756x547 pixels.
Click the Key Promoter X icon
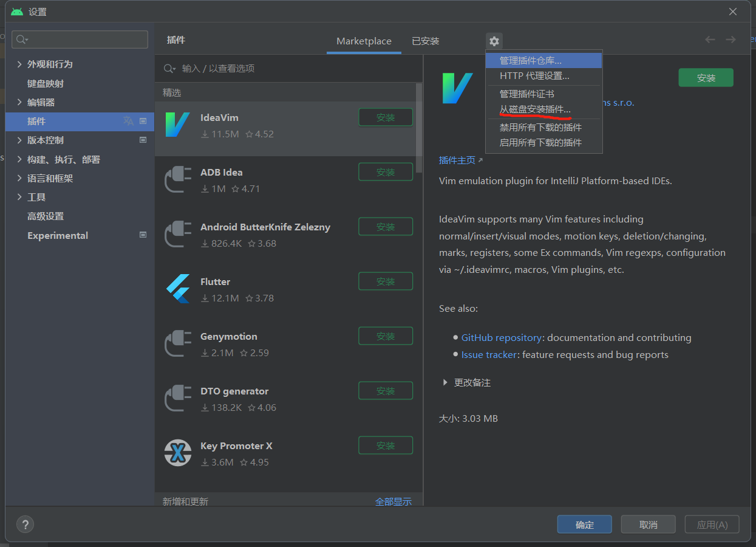pyautogui.click(x=178, y=453)
